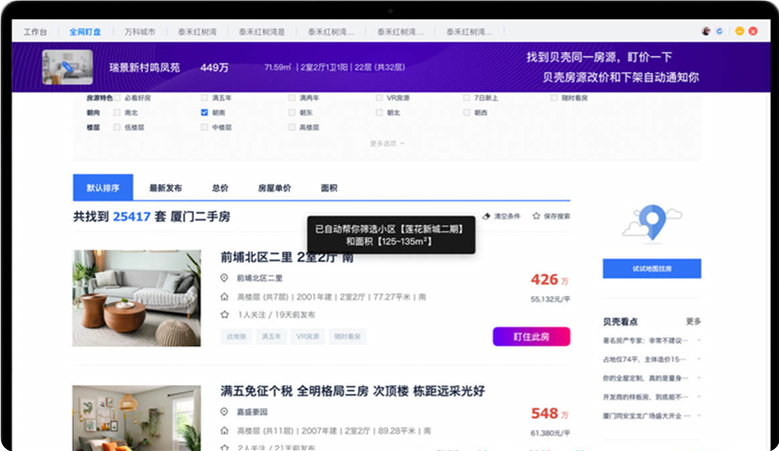
Task: Check the 满五年 filter
Action: (204, 98)
